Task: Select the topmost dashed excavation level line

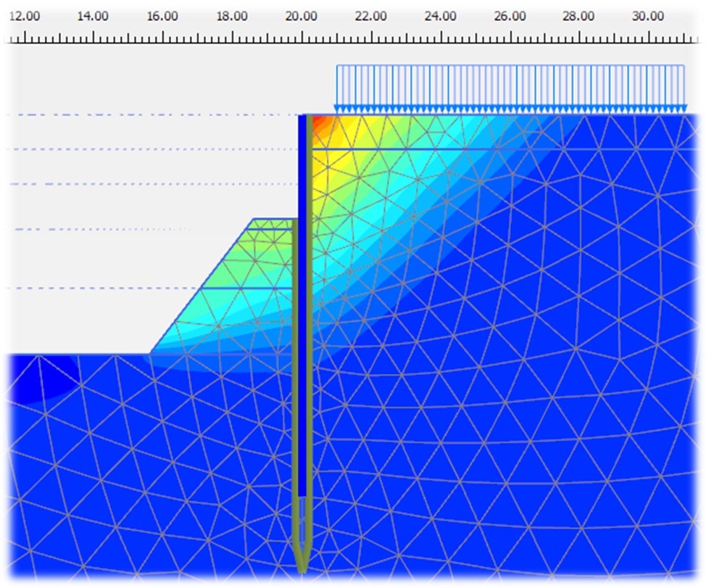Action: click(x=145, y=115)
